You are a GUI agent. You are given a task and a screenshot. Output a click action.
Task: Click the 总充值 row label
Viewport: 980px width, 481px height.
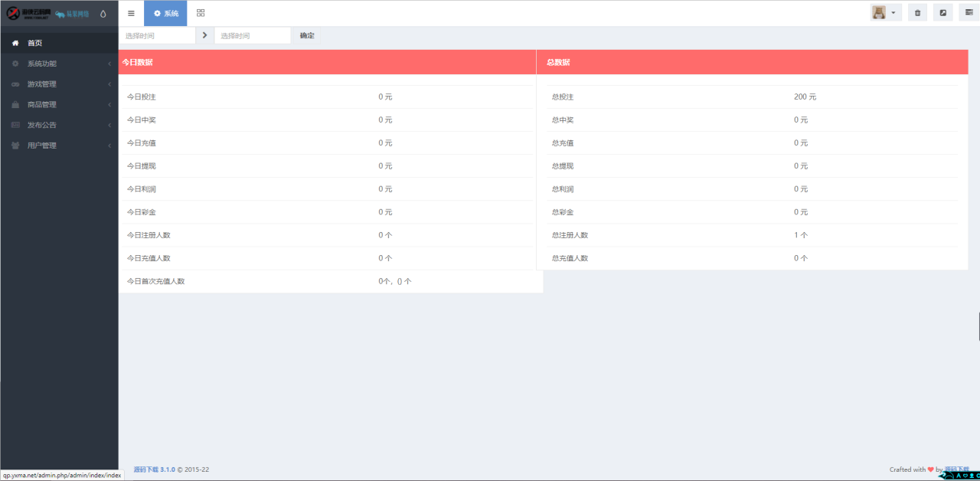click(x=563, y=143)
